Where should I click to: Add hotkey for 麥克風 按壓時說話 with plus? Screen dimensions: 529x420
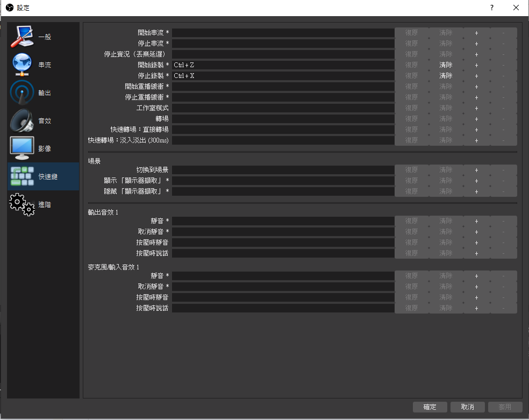click(x=476, y=308)
